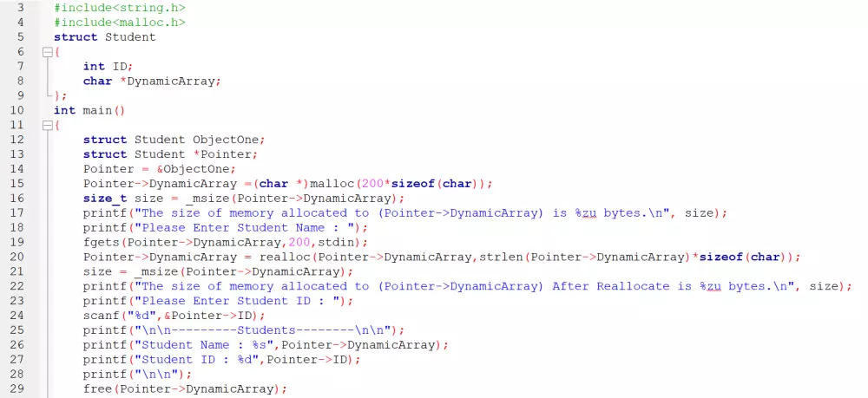Image resolution: width=868 pixels, height=398 pixels.
Task: Click line number 3 in gutter
Action: 21,8
